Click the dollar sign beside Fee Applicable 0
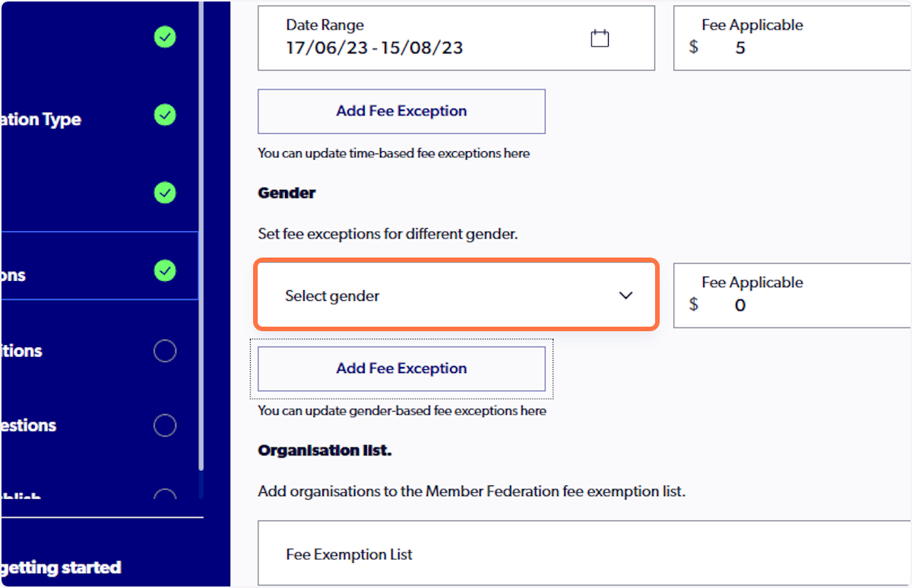The image size is (912, 588). [x=692, y=305]
